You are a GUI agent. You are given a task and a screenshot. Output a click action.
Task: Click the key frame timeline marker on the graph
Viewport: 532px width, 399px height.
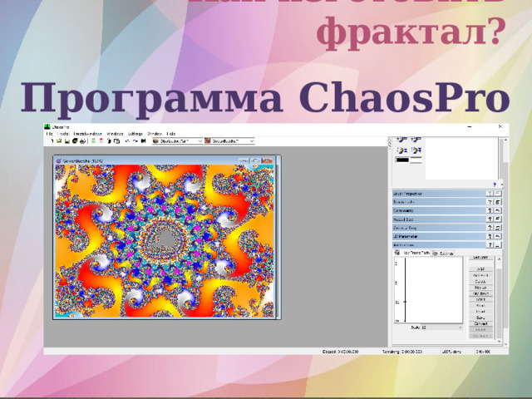(405, 302)
